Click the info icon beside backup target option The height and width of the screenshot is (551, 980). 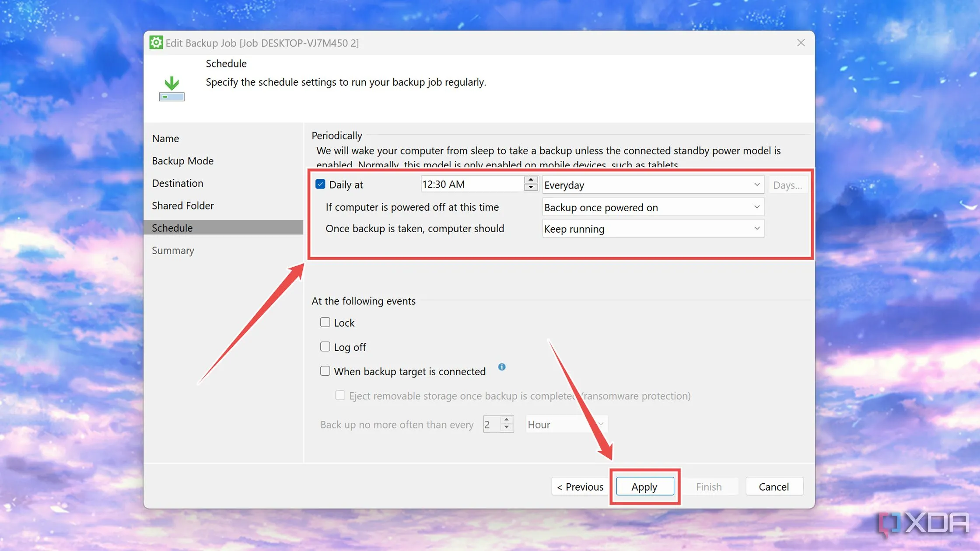pos(502,367)
